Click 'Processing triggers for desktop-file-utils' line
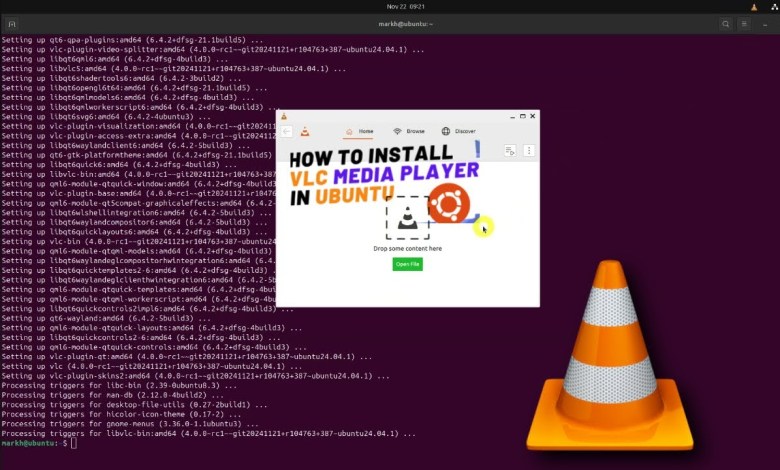780x470 pixels. click(x=135, y=405)
